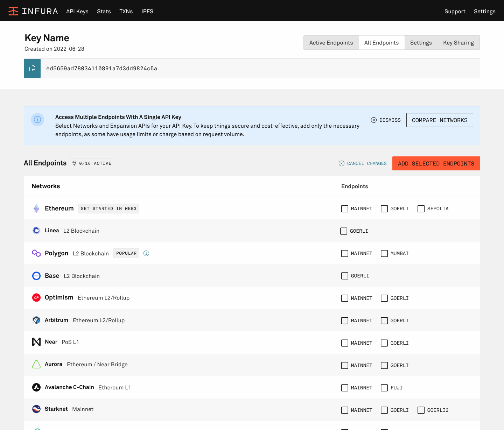Open Settings in the top header
The image size is (504, 430).
485,11
